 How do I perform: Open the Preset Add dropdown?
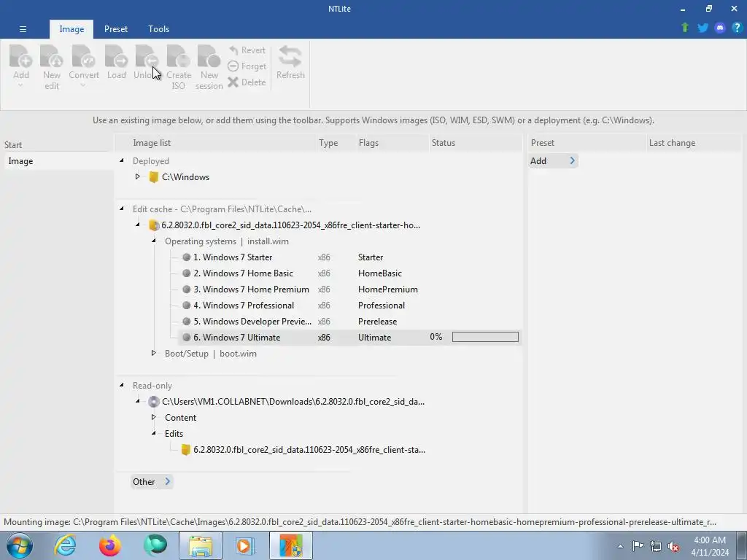(x=553, y=161)
